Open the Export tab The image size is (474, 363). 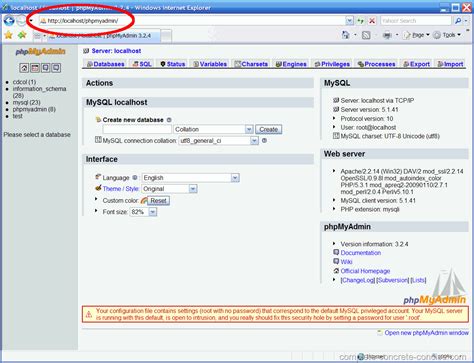[416, 64]
